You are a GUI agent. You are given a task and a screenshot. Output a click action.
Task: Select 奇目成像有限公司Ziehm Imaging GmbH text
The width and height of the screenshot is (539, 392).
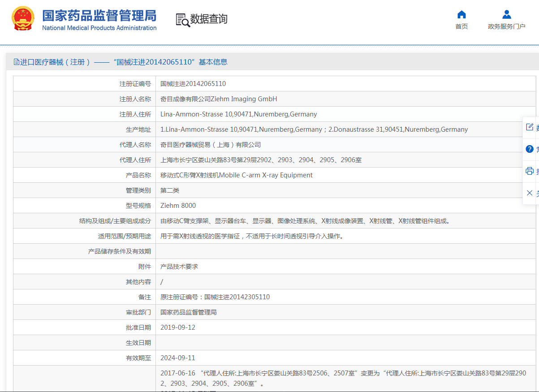219,99
